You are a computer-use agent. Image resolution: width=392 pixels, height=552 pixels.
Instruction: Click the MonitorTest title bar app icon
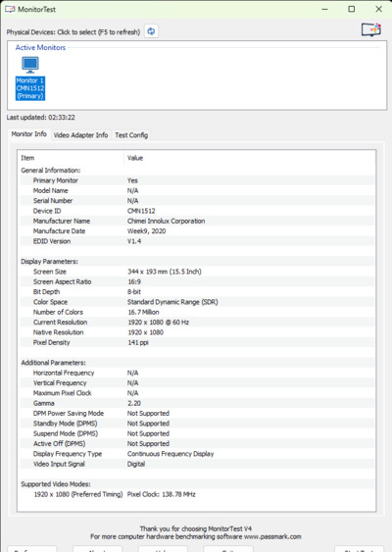10,9
